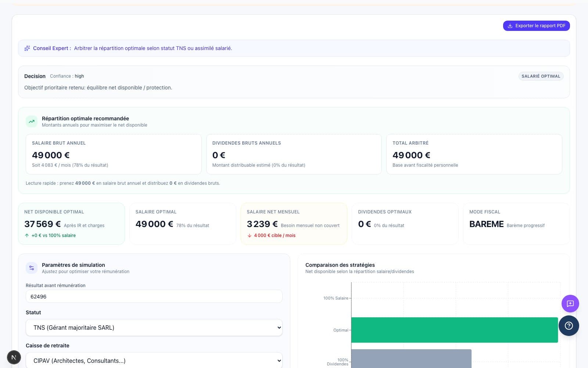Viewport: 588px width, 368px height.
Task: Open the purple chat feedback bubble
Action: coord(570,304)
